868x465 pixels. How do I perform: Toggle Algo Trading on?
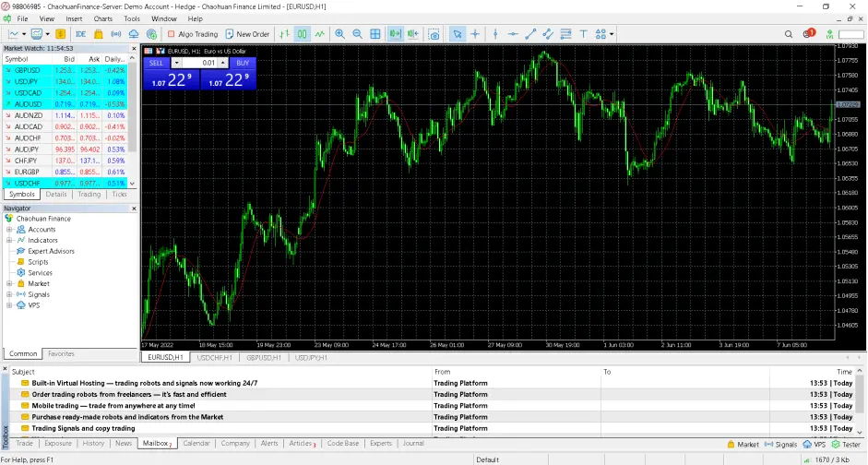(x=193, y=34)
